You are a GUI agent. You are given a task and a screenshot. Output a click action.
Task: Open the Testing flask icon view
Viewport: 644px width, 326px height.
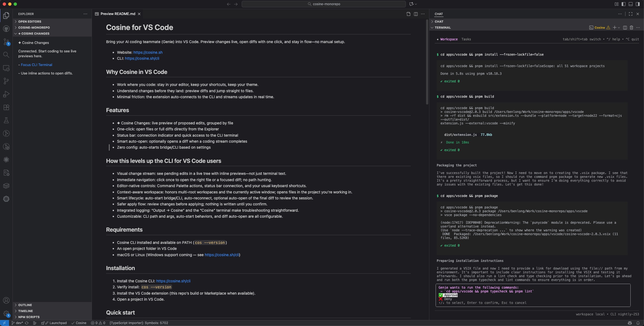(6, 120)
